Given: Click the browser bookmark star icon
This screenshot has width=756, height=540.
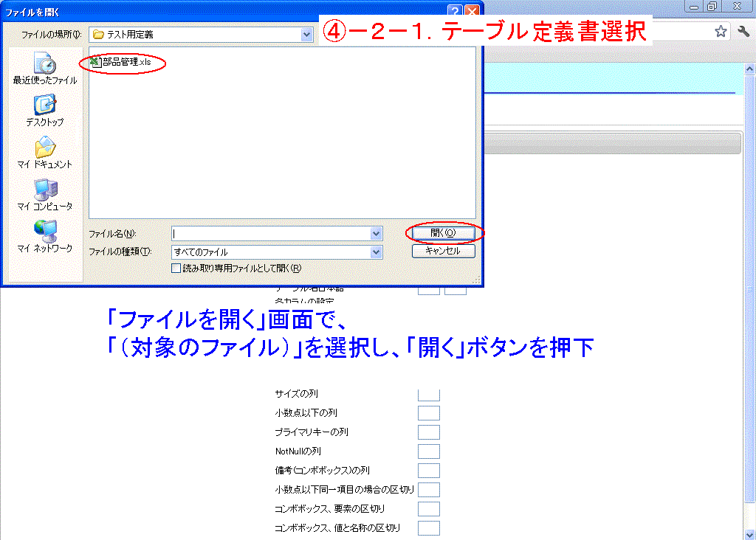Looking at the screenshot, I should pyautogui.click(x=721, y=32).
